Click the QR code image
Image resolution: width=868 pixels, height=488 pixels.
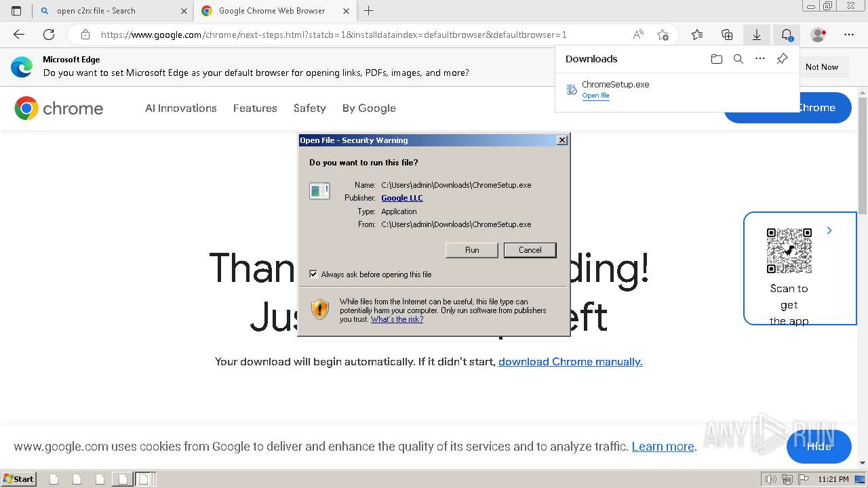tap(789, 251)
